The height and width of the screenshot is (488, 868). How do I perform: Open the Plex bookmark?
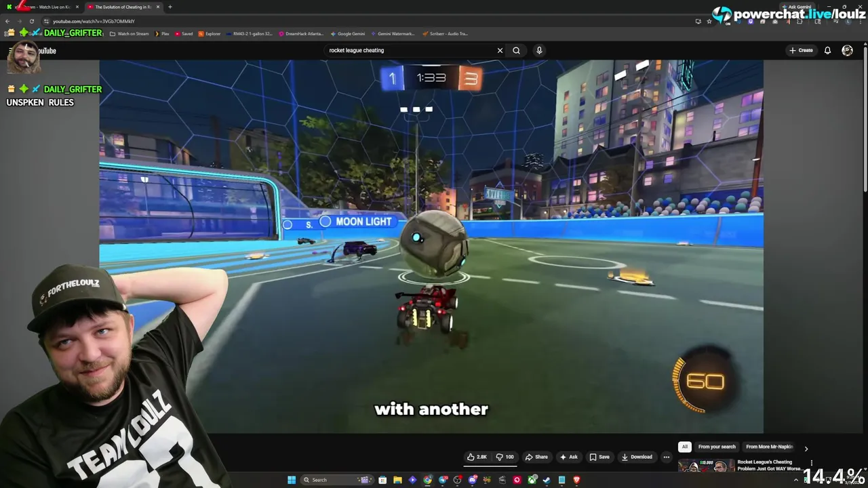pyautogui.click(x=162, y=33)
